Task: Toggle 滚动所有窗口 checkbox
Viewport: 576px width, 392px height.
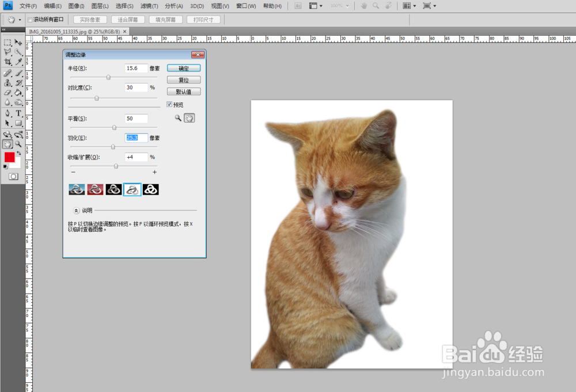Action: pyautogui.click(x=30, y=20)
